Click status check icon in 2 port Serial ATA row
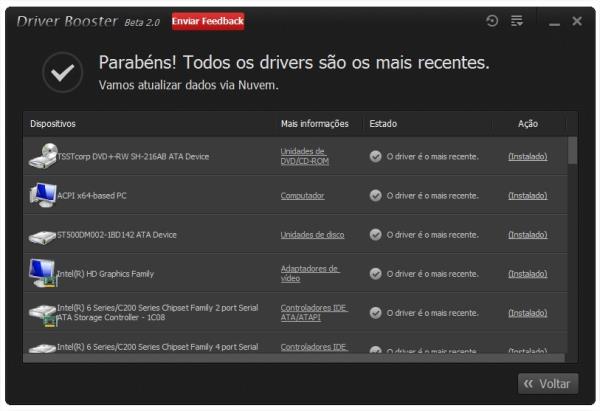 (x=375, y=313)
